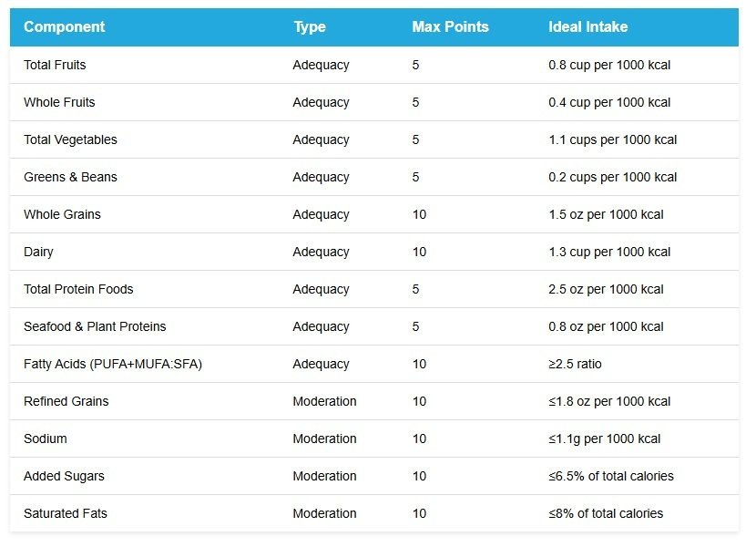Click the ≤1.1g per 1000 kcal cell

(605, 439)
